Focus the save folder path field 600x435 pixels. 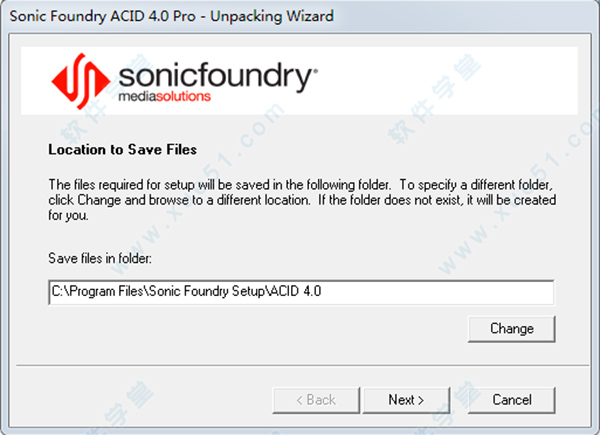300,292
